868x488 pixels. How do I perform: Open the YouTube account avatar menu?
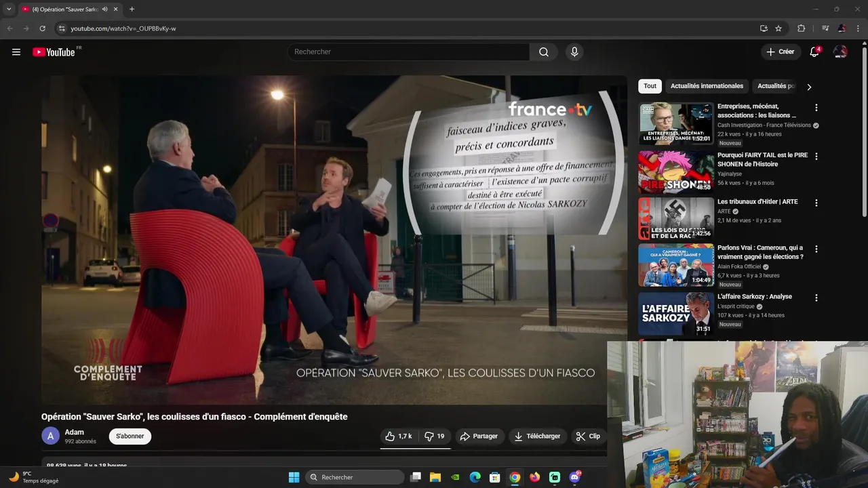tap(840, 52)
